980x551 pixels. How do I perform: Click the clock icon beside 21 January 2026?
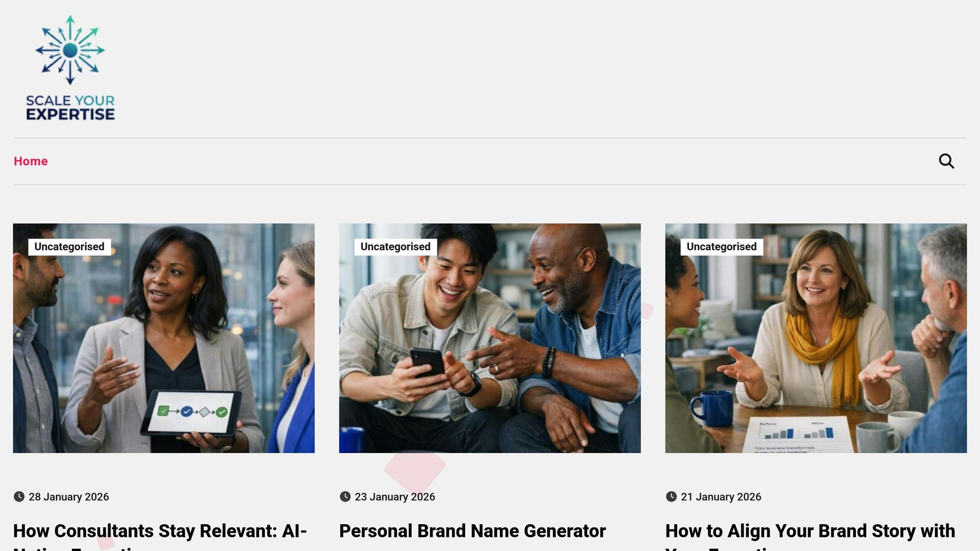pos(671,496)
